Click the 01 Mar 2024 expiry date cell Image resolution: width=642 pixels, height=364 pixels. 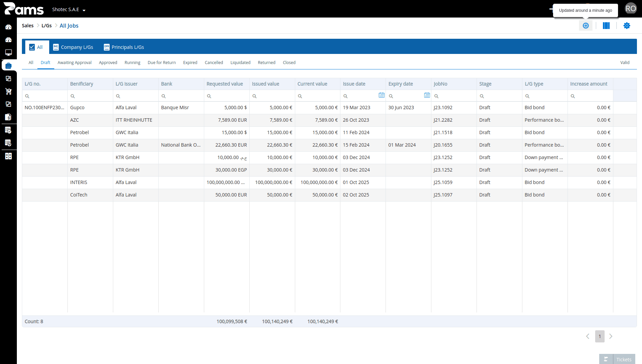click(408, 145)
